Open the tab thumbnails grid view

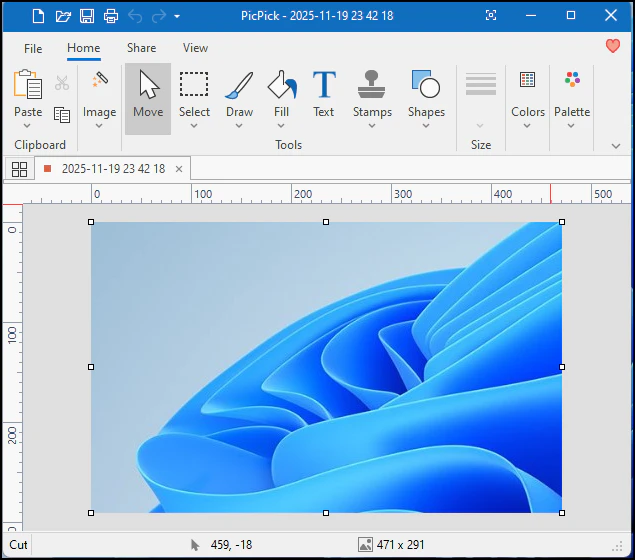pyautogui.click(x=19, y=169)
